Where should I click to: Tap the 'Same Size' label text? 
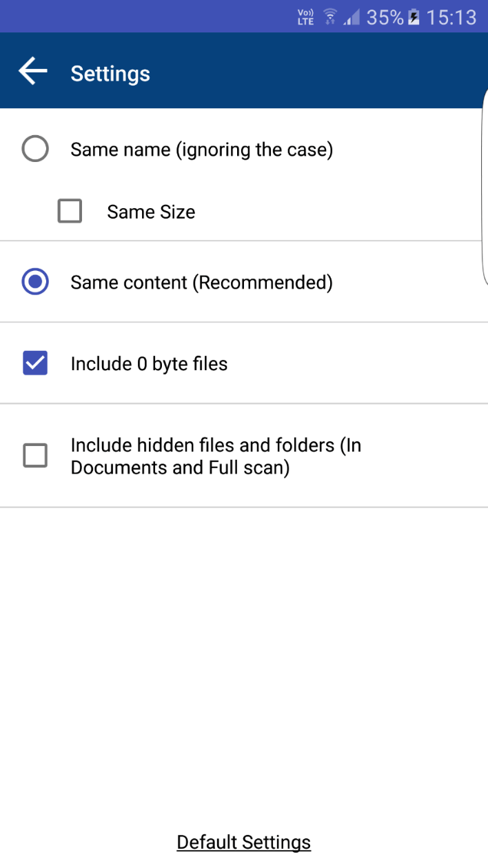point(151,212)
